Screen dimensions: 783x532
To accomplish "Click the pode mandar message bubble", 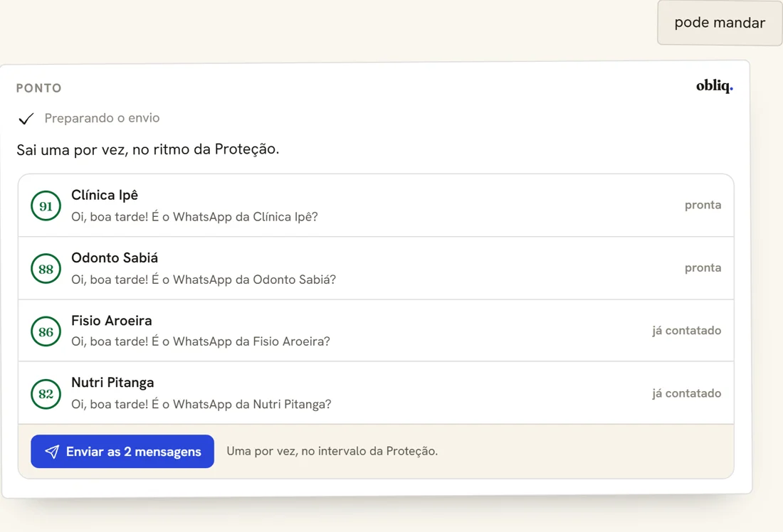I will pos(720,23).
